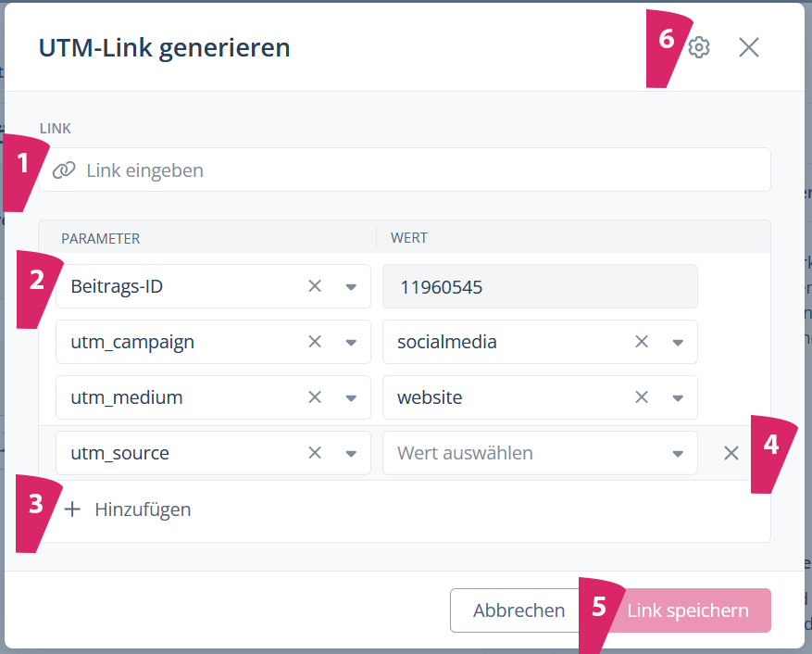Open the website value dropdown
The image size is (812, 654).
(x=678, y=398)
